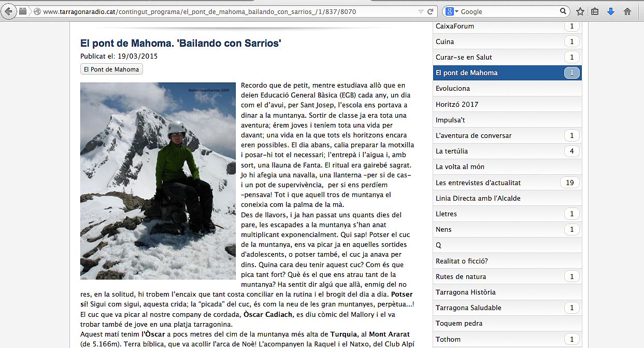Reload the page with the refresh icon
Screen dimensions: 644x348
point(430,11)
